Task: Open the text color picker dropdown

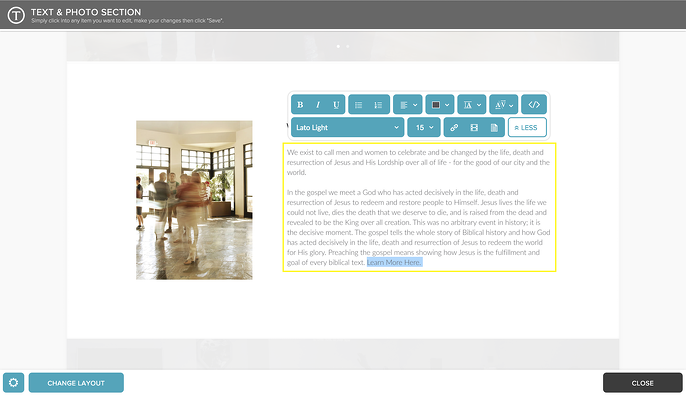Action: (x=440, y=105)
